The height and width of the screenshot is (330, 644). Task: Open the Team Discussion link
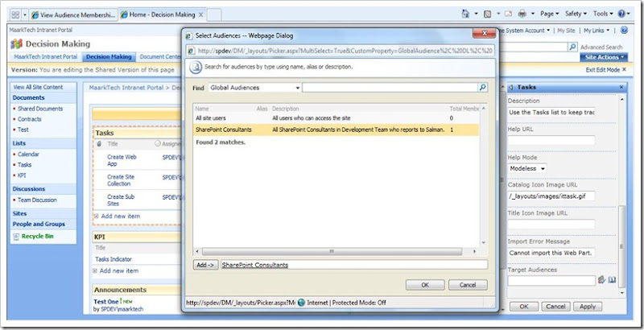click(37, 200)
